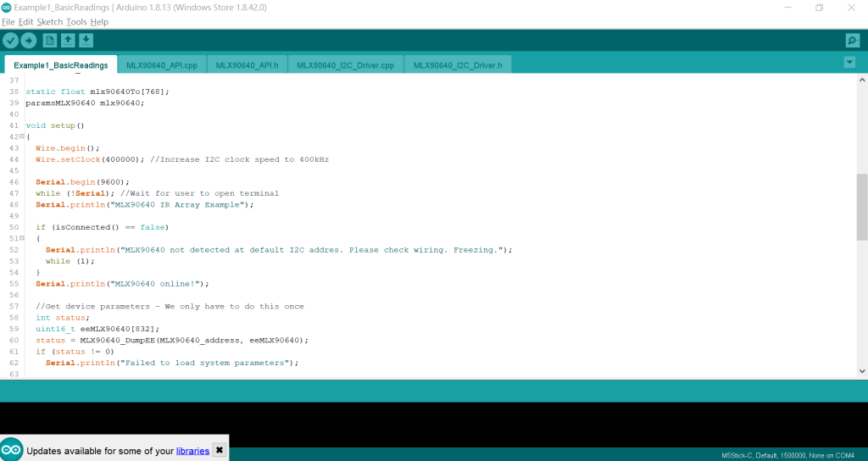Click 'Failed to load system parameters' string

pos(204,363)
